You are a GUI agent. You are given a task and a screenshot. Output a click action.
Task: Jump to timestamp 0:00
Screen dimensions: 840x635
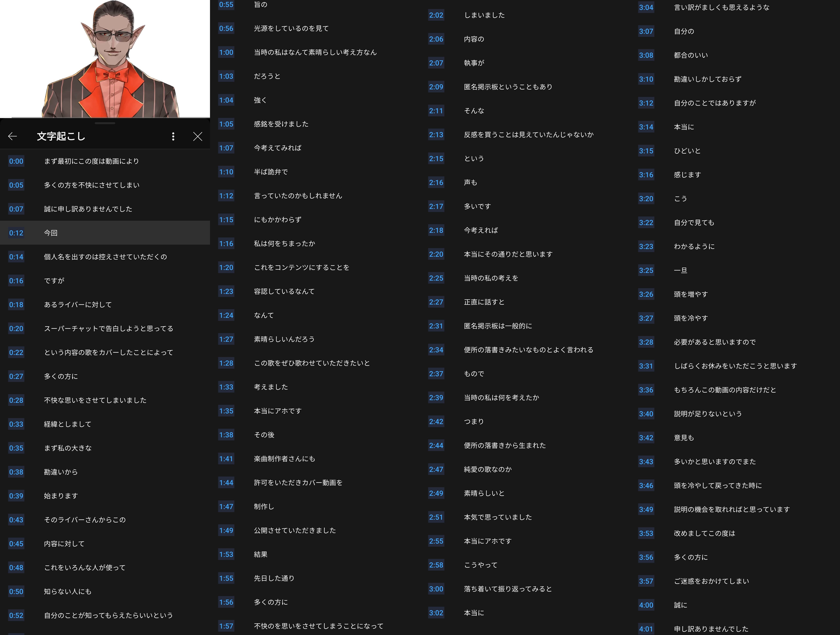tap(16, 161)
